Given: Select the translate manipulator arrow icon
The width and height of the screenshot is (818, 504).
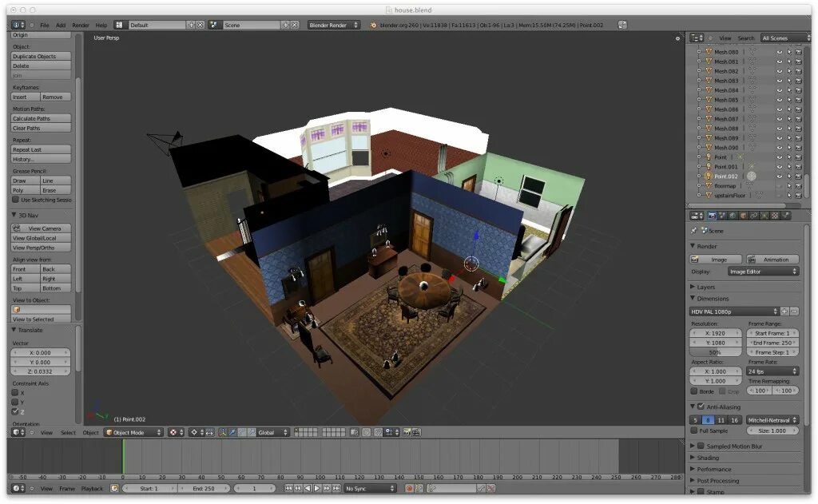Looking at the screenshot, I should (x=232, y=433).
